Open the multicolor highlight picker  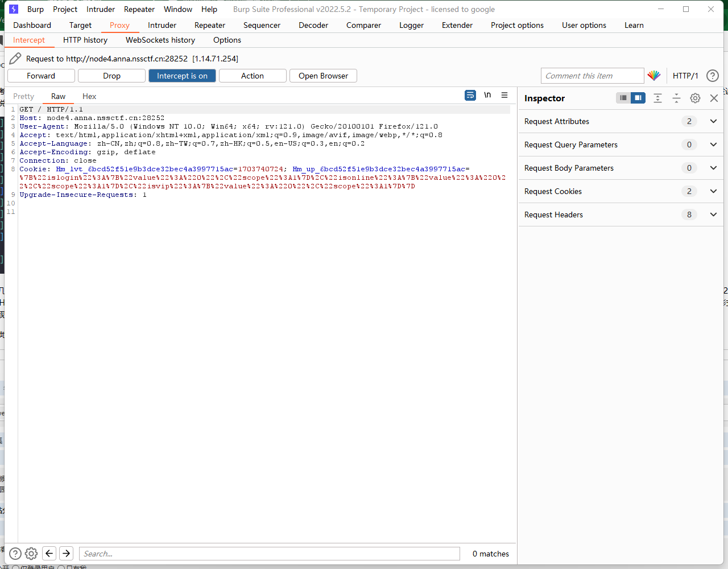point(654,76)
